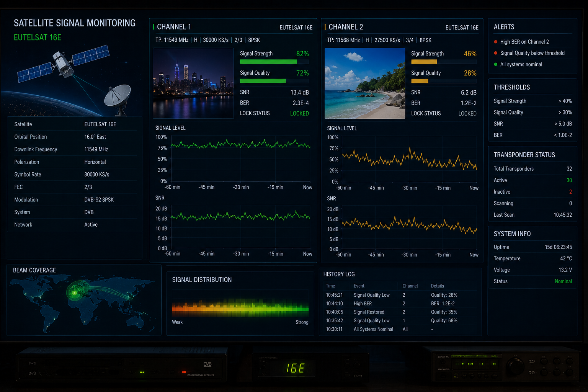Click the Channel 2 SIGNAL LEVEL graph
Screen dimensions: 588x392
[x=410, y=159]
